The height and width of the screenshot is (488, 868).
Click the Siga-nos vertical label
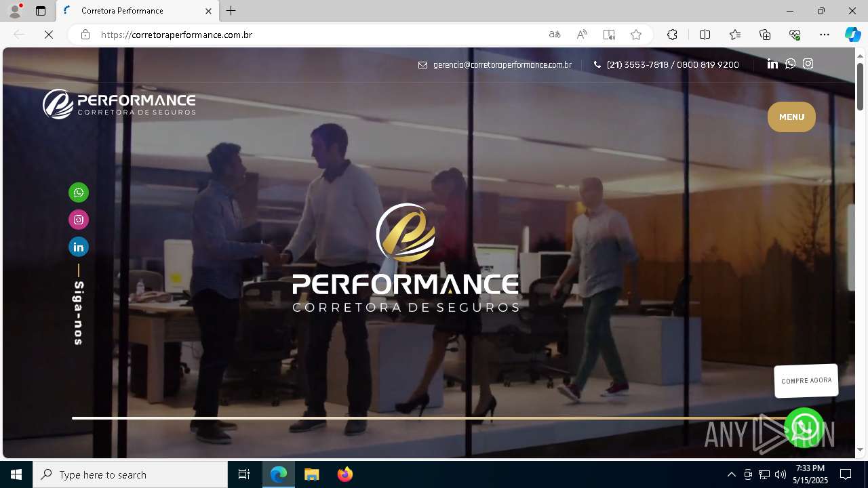[79, 313]
